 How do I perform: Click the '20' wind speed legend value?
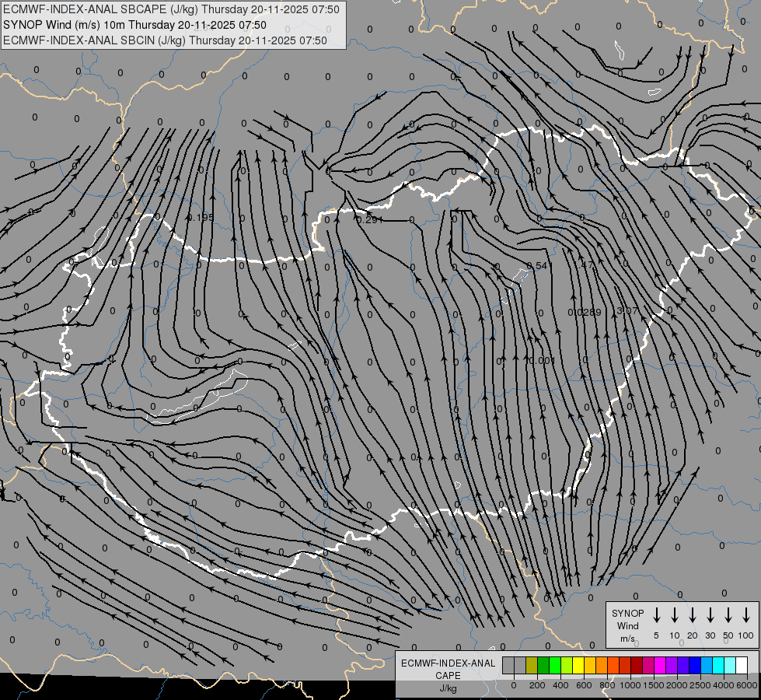(693, 635)
